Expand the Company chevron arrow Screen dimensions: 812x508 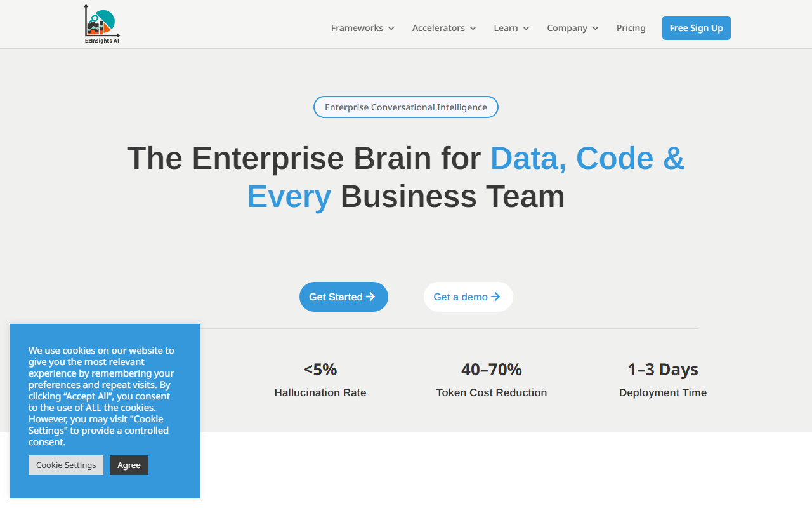[595, 29]
